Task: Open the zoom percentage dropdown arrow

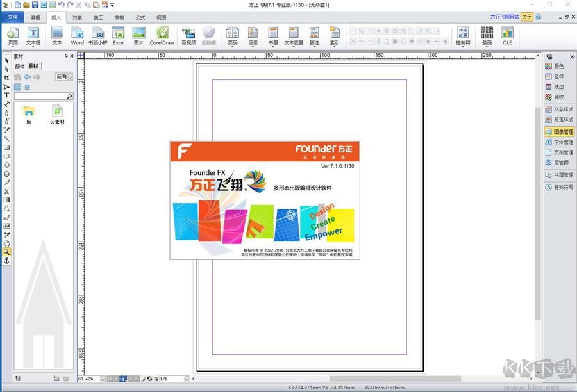Action: 103,379
